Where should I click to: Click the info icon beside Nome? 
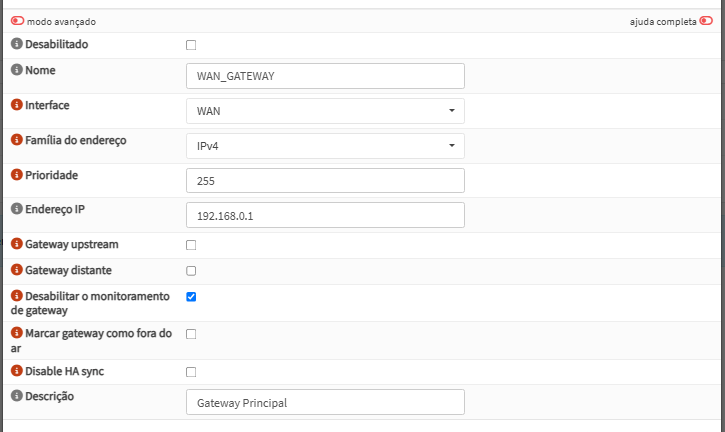click(x=17, y=69)
